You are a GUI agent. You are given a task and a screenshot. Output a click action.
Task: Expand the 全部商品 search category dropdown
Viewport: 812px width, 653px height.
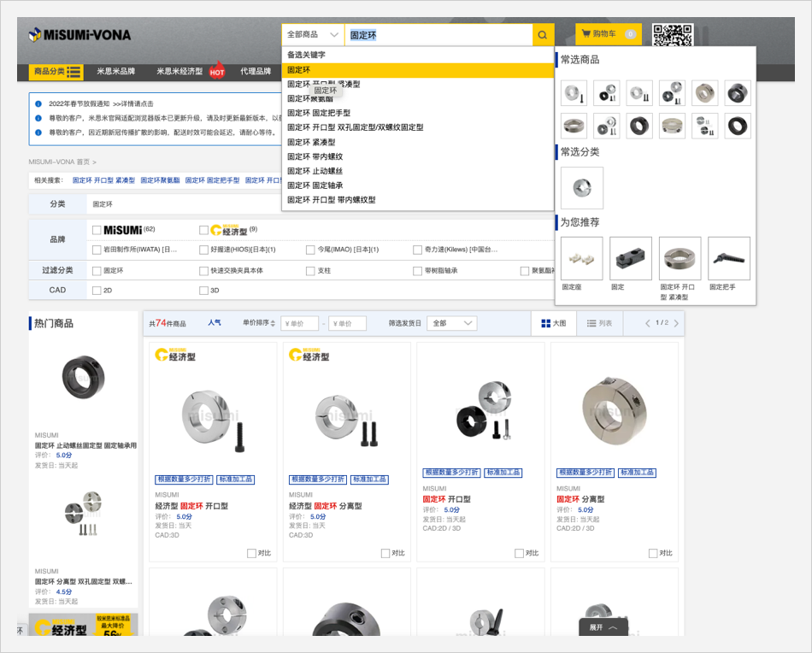pos(313,35)
